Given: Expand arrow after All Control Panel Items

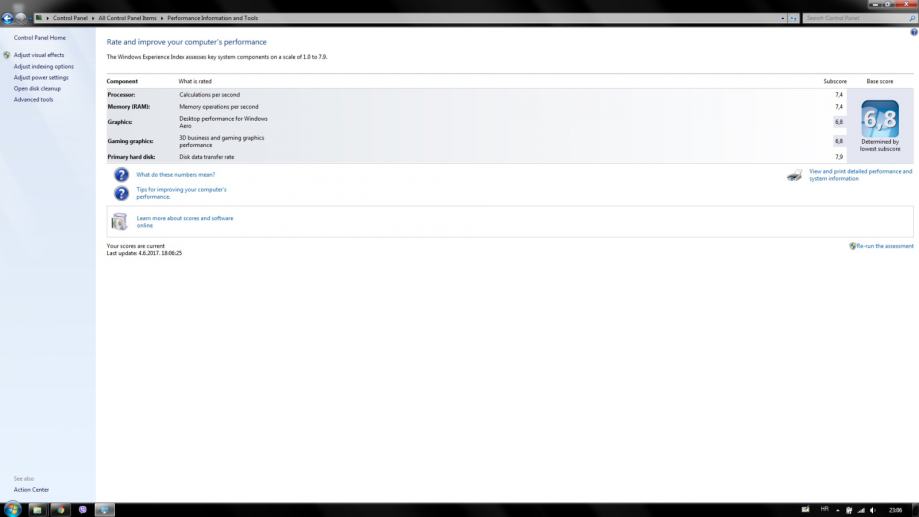Looking at the screenshot, I should point(162,18).
